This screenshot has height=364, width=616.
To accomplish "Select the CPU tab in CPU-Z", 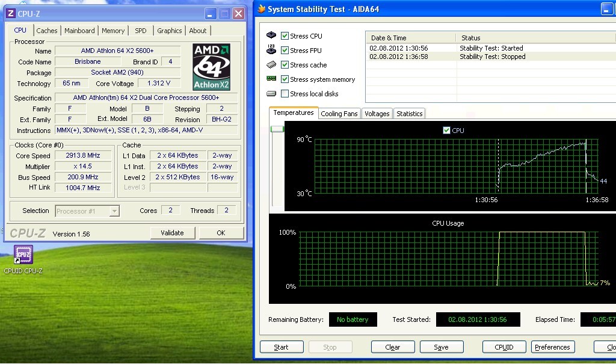I will pyautogui.click(x=20, y=30).
